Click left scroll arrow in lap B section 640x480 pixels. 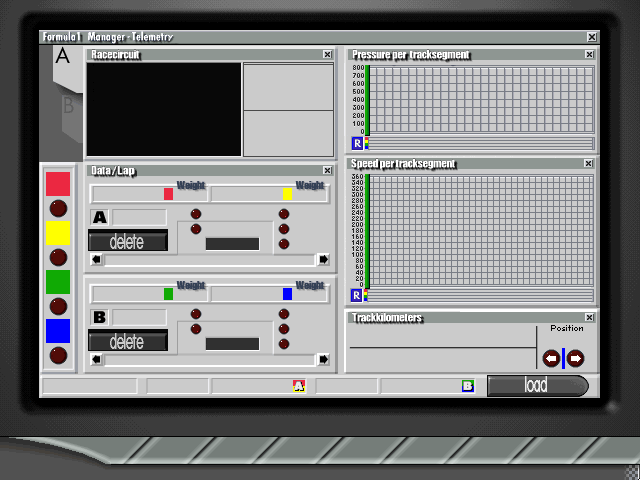(96, 359)
